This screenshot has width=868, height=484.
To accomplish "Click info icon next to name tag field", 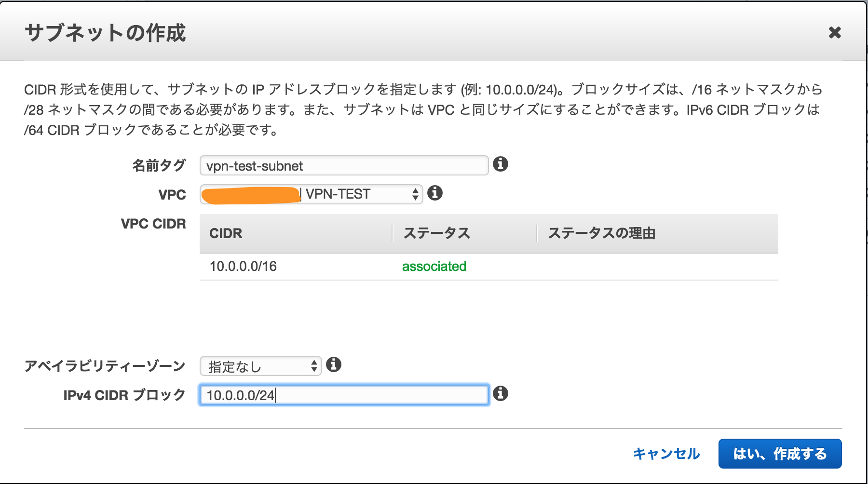I will coord(501,164).
